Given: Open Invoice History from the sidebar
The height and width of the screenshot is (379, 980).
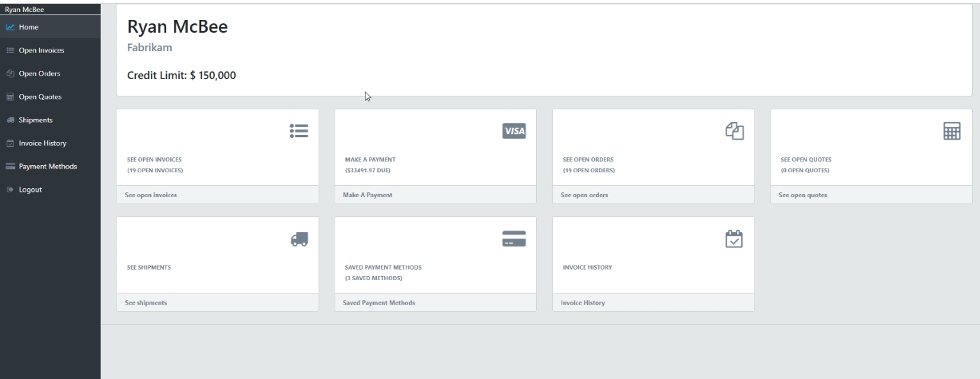Looking at the screenshot, I should tap(50, 144).
